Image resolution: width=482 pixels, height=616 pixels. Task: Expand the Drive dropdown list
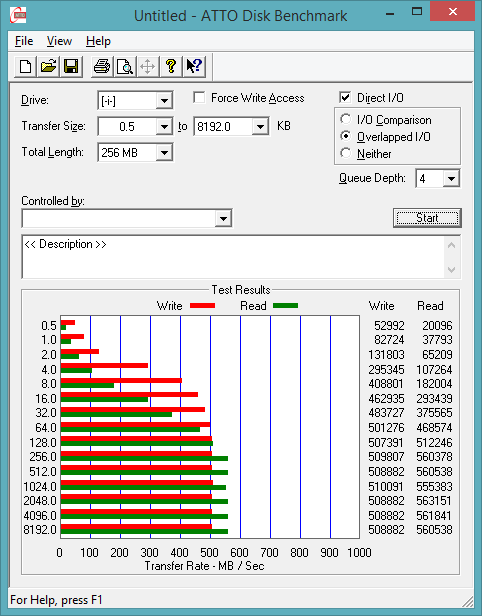point(164,101)
